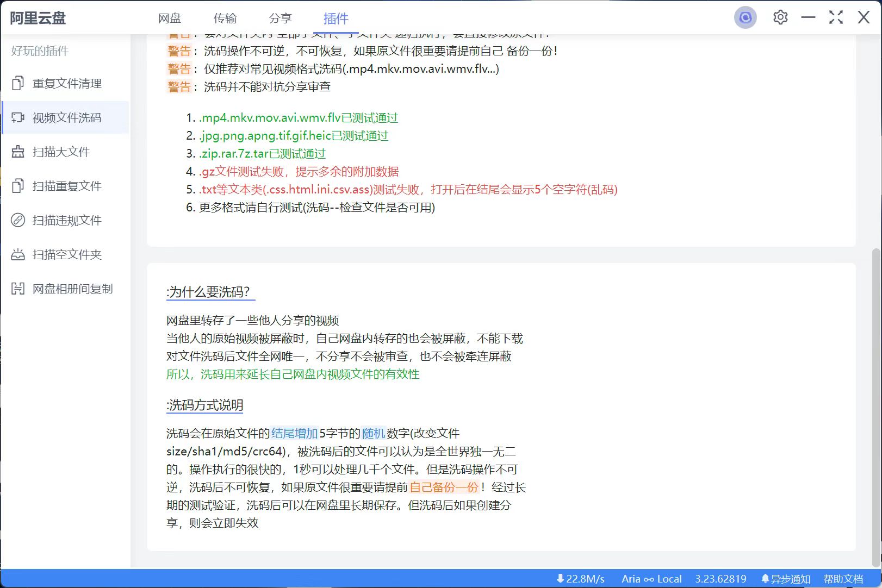Screen dimensions: 882x588
Task: Click green text 所以，洗码用来延长 line
Action: (293, 374)
